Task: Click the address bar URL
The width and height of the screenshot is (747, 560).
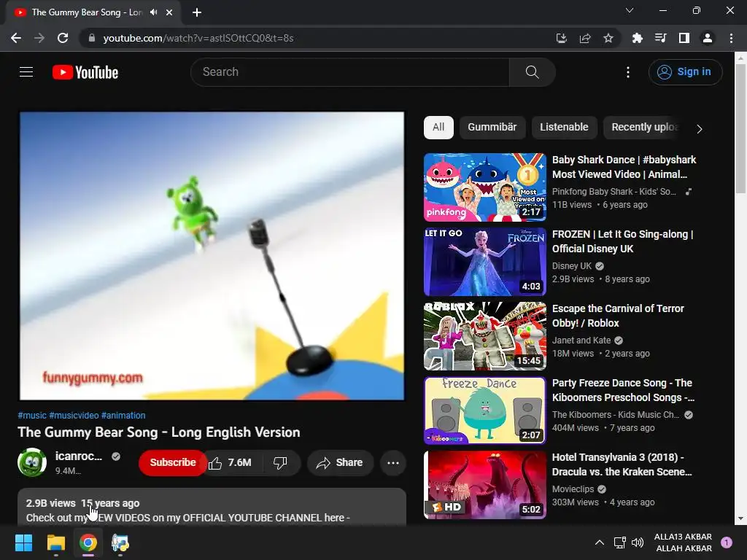Action: tap(198, 38)
